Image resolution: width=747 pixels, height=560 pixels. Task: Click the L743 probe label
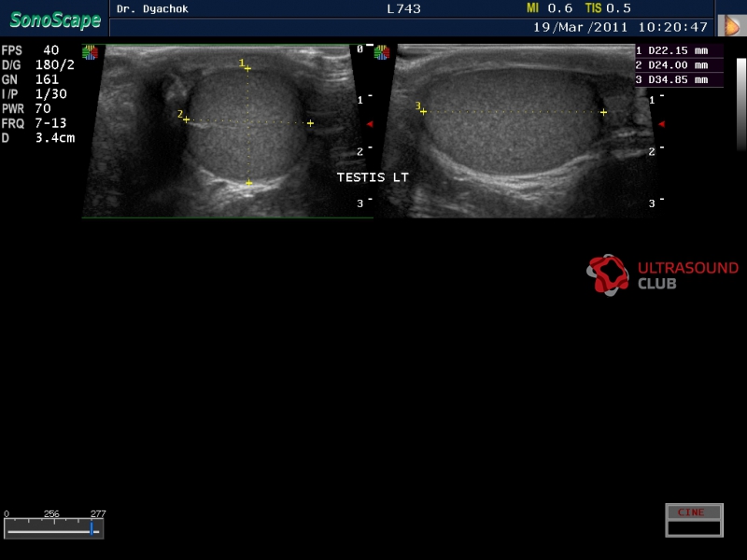coord(403,8)
